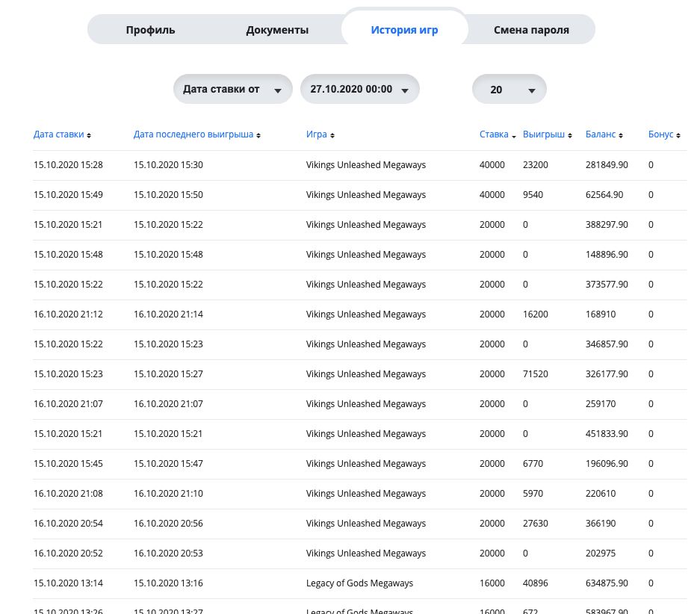Click the sort arrows icon beside Бонус header

point(678,135)
